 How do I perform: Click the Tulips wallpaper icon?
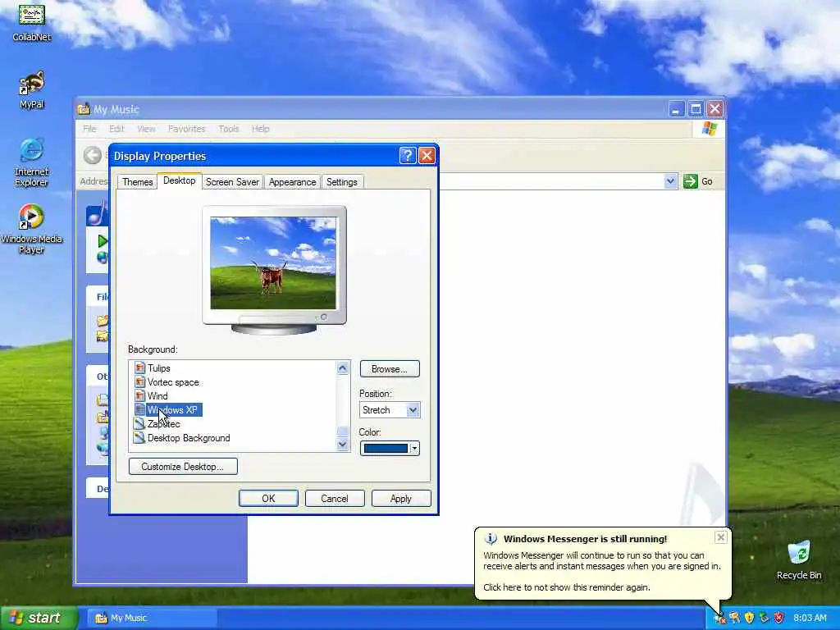139,368
